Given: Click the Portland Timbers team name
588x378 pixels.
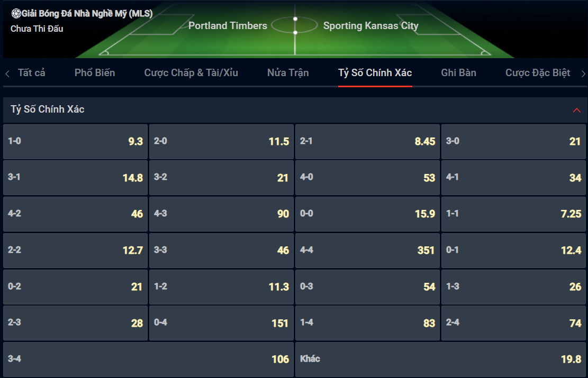Looking at the screenshot, I should tap(228, 25).
